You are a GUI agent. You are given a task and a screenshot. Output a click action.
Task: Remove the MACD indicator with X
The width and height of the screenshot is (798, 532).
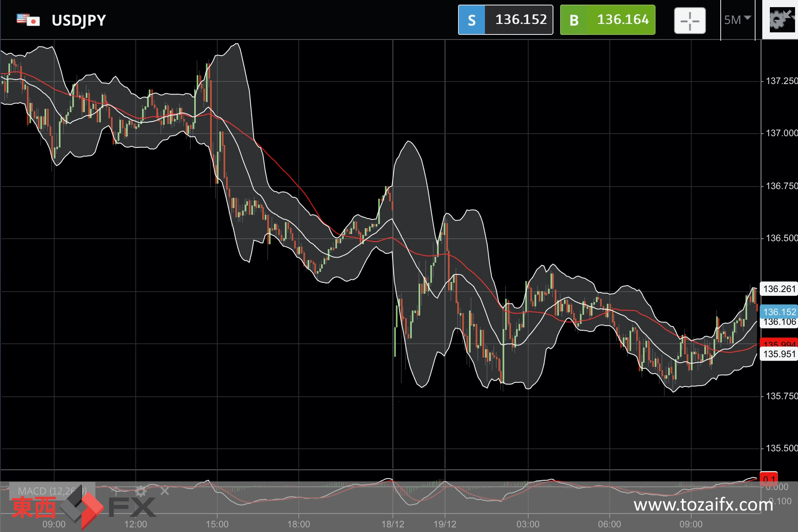click(165, 491)
